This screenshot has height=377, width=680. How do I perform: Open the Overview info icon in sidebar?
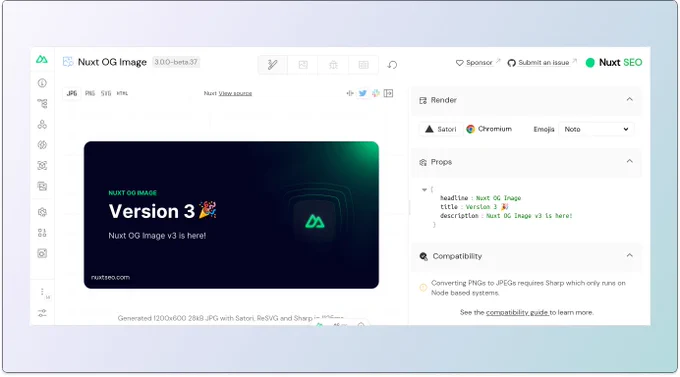42,83
